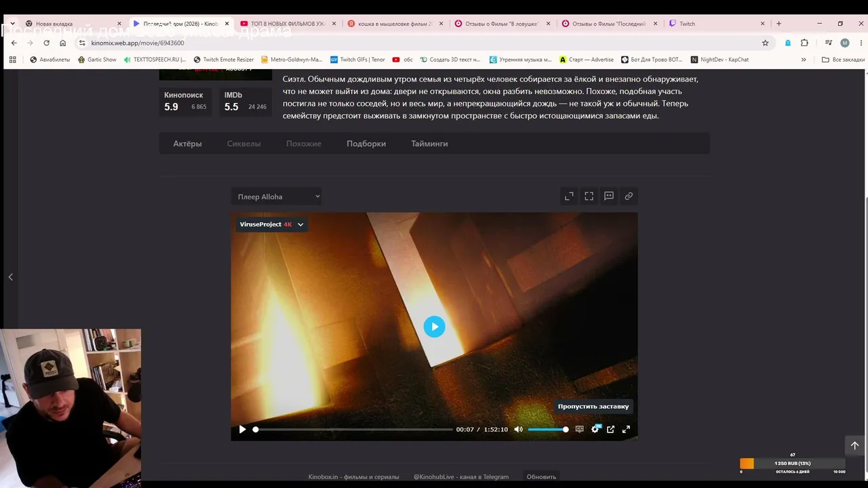Open the Тайминги tab

coord(429,144)
